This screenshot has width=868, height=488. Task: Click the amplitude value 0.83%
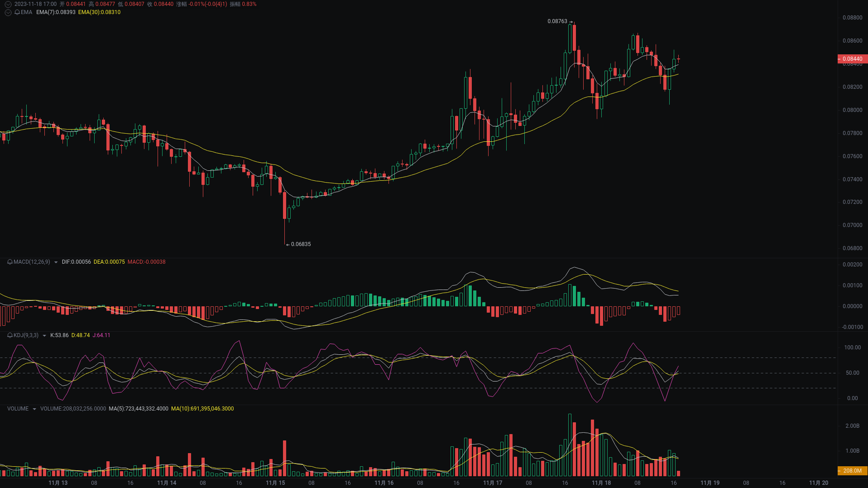coord(249,4)
